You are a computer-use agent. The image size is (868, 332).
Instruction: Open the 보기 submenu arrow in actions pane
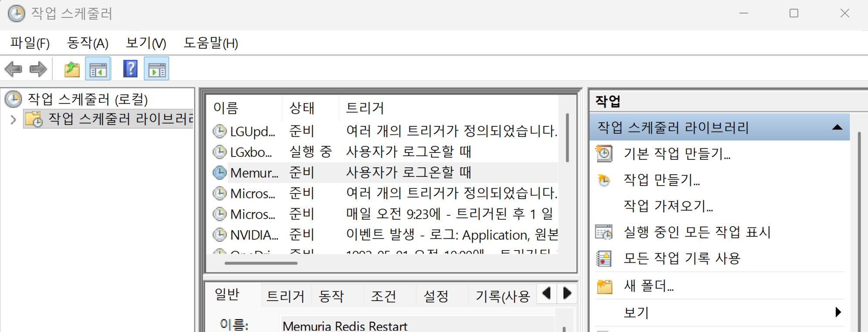[838, 312]
